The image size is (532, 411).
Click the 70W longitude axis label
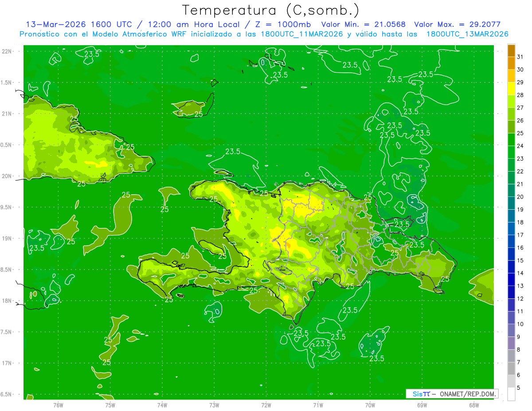[370, 405]
